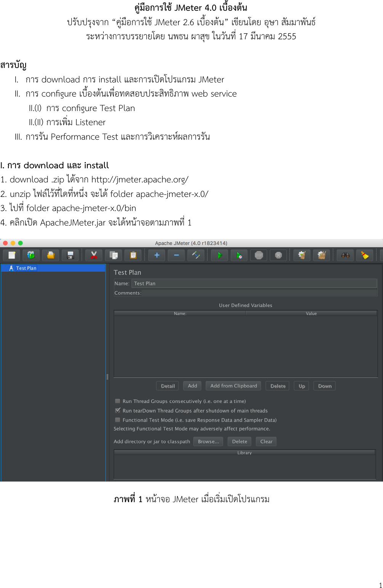Open an existing test plan file

pyautogui.click(x=50, y=255)
